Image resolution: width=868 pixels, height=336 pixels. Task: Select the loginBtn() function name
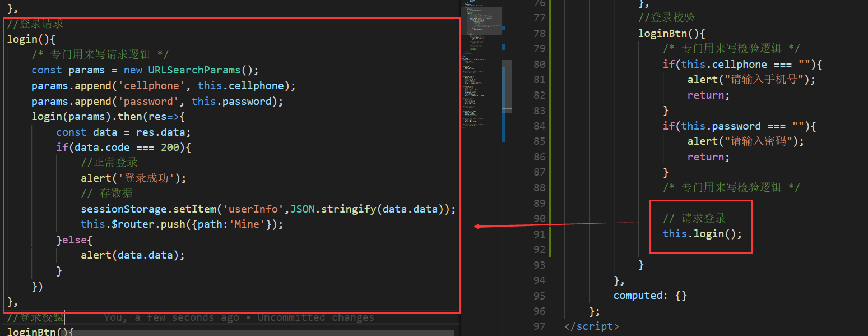click(661, 33)
